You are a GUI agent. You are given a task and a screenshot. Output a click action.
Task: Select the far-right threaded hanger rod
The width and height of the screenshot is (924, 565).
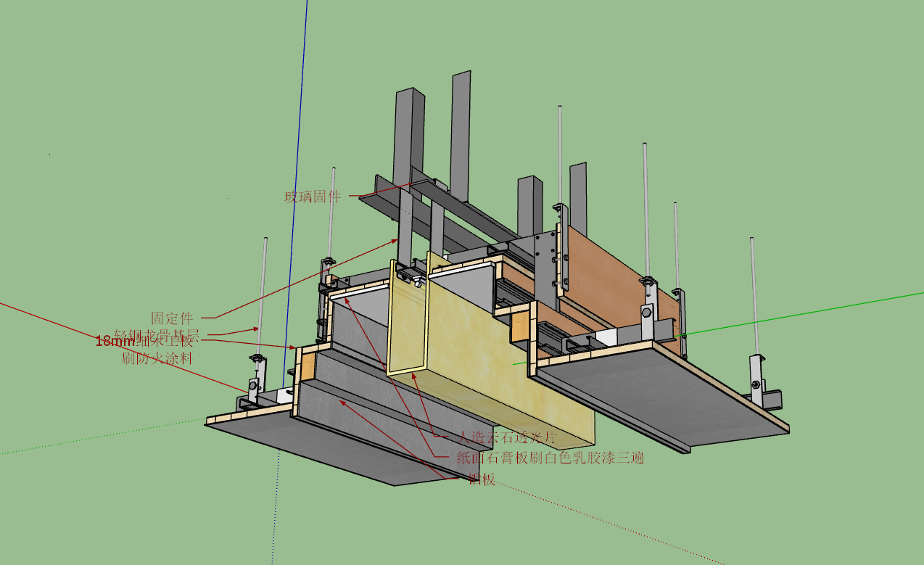tap(754, 296)
